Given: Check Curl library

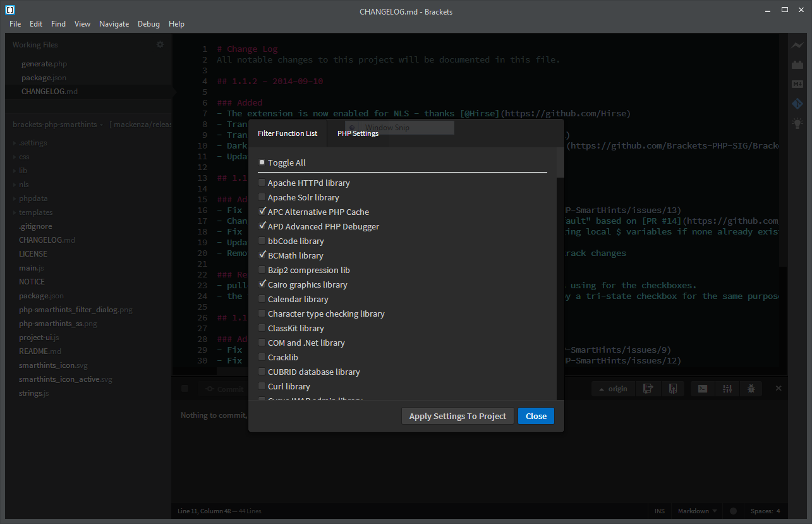Looking at the screenshot, I should tap(262, 386).
